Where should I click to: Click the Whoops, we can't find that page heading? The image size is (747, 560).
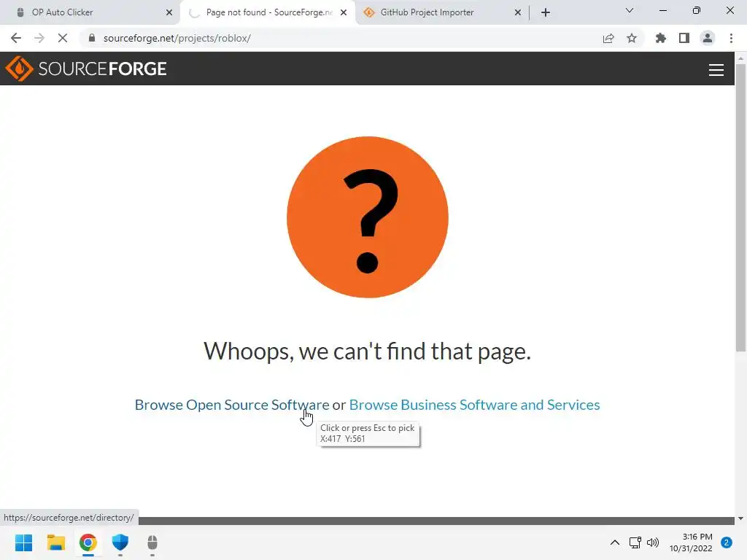coord(368,351)
